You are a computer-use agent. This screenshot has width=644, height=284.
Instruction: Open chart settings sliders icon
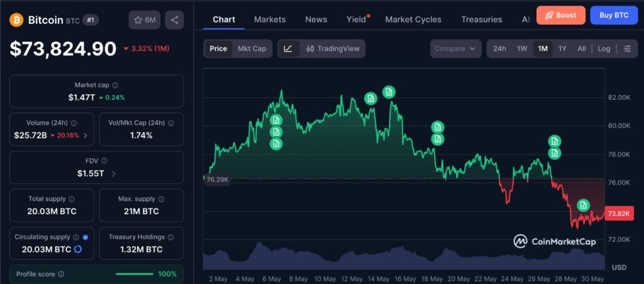point(627,49)
